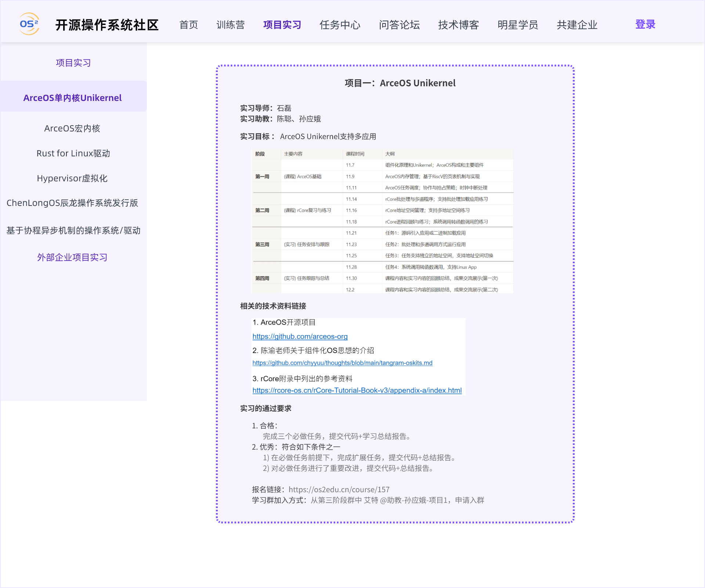Open the github.com/arceos-org link
This screenshot has width=705, height=588.
[x=300, y=336]
